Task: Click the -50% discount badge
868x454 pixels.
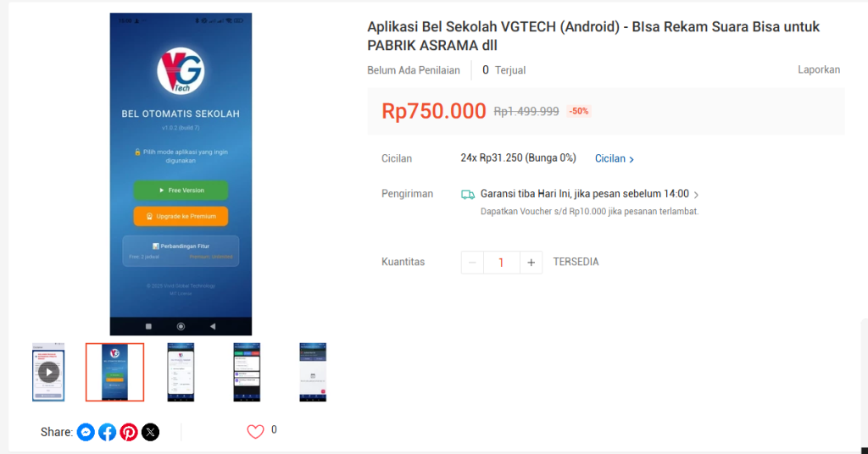Action: tap(578, 111)
